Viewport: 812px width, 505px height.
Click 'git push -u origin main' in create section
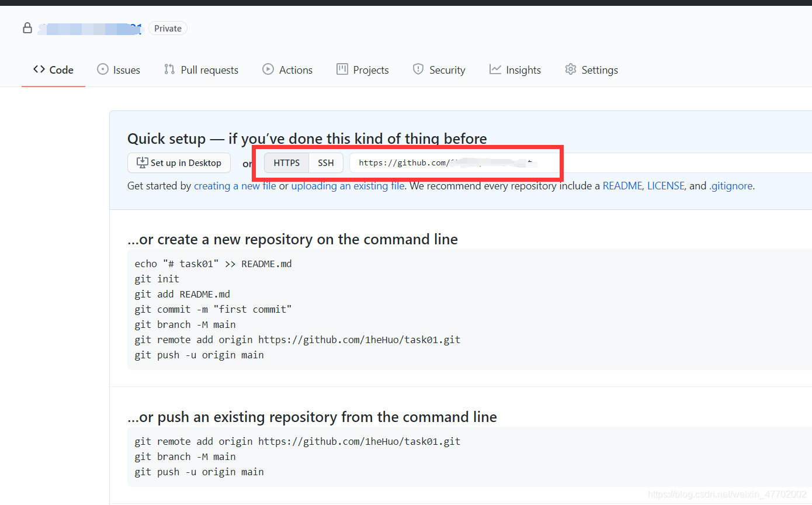point(199,355)
